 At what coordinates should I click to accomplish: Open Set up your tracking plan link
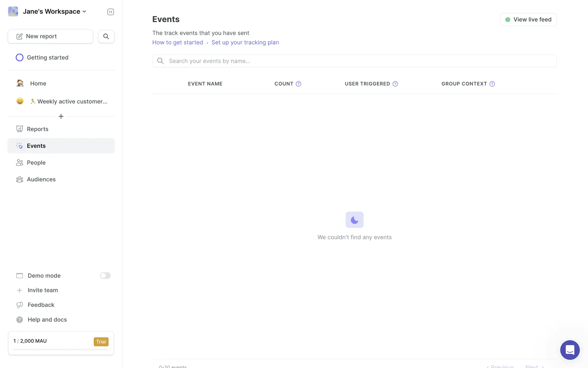click(x=245, y=42)
